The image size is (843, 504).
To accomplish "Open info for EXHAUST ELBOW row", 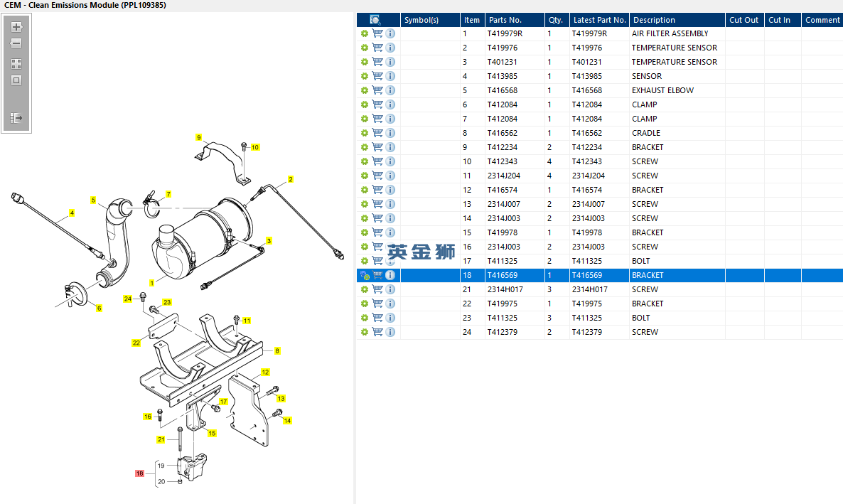I will coord(390,90).
